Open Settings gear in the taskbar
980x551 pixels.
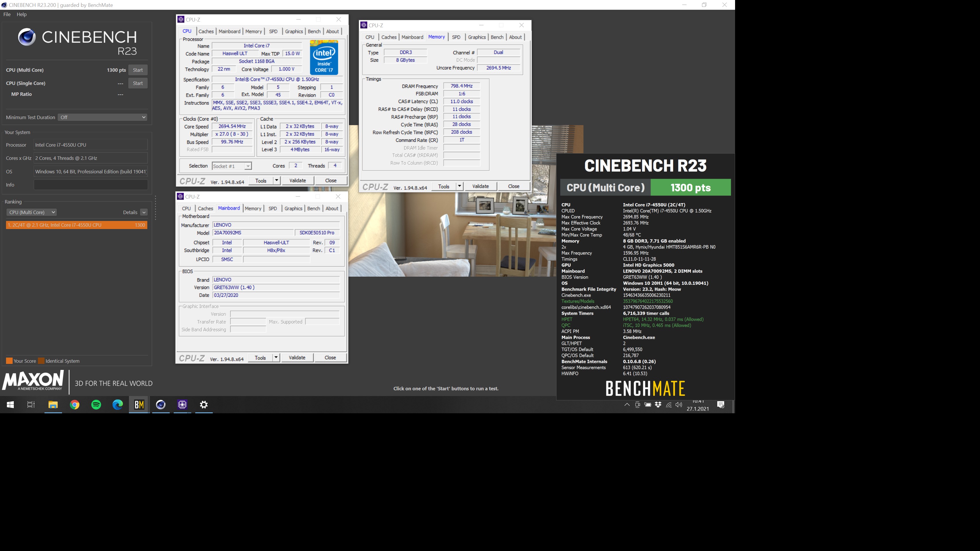[204, 405]
